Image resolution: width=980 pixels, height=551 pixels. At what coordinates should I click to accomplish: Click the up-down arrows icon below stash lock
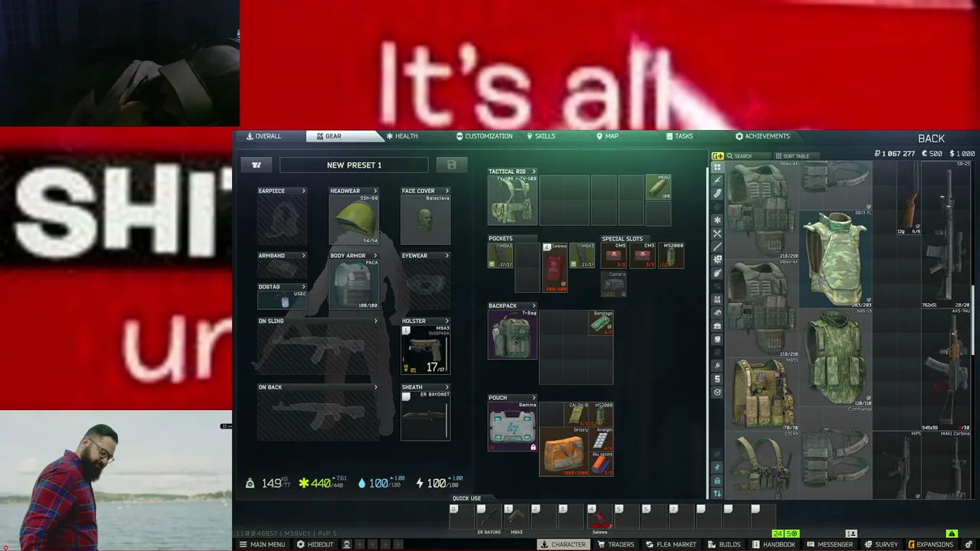tap(717, 494)
